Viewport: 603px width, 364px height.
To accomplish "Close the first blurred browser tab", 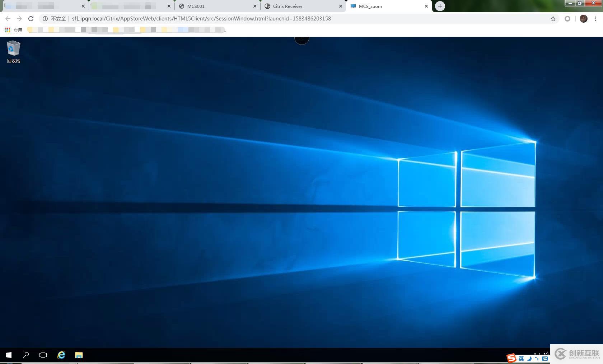I will (x=83, y=6).
